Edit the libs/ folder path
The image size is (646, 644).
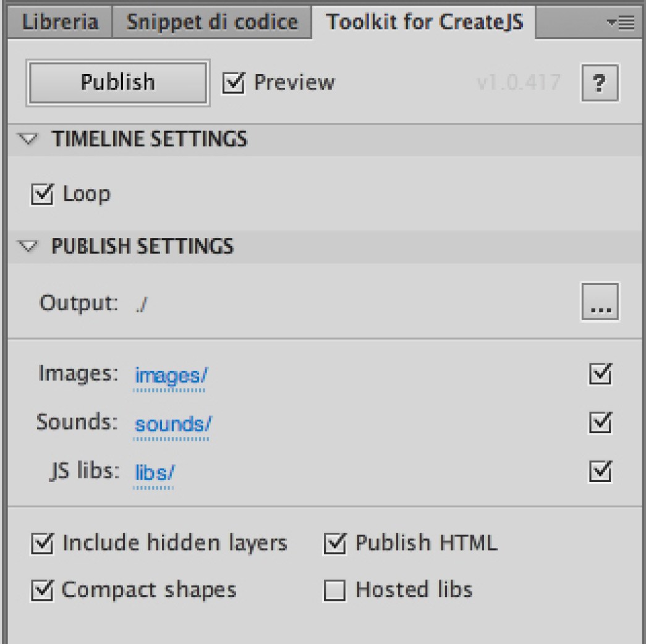[155, 473]
